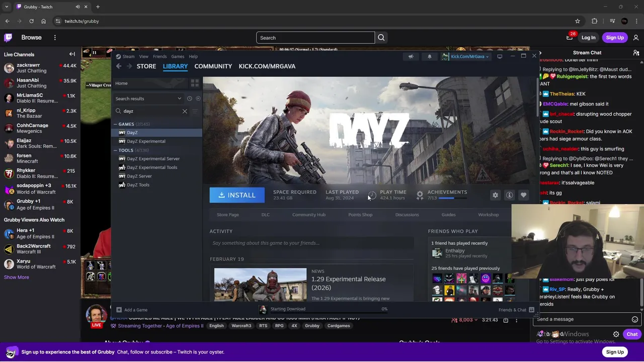Open forsen's Minecraft channel

[x=40, y=158]
